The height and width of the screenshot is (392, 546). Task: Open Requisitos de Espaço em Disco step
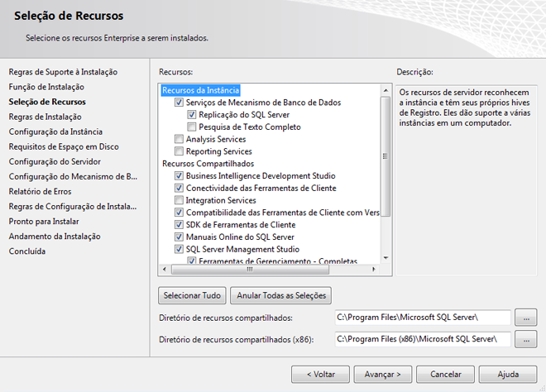64,147
